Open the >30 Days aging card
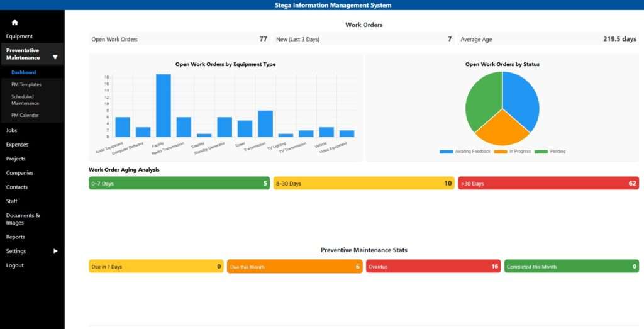The image size is (644, 329). pos(548,184)
